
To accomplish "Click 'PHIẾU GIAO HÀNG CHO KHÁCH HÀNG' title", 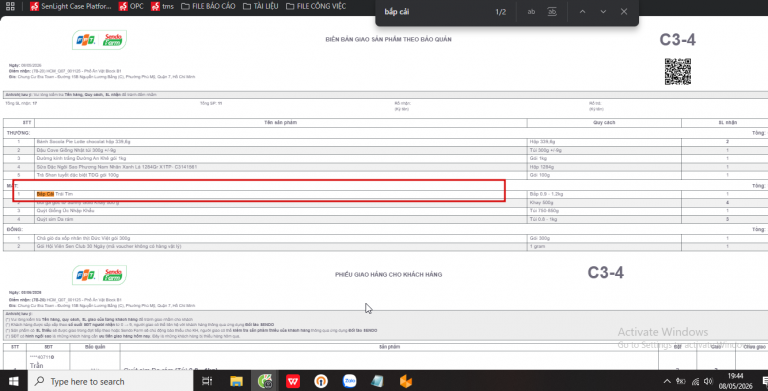I will click(x=388, y=274).
